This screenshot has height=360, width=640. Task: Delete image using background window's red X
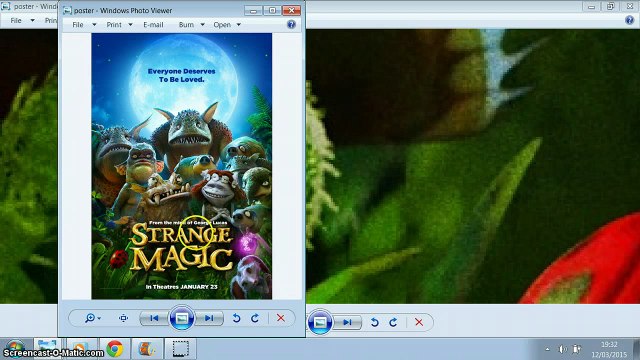point(419,322)
